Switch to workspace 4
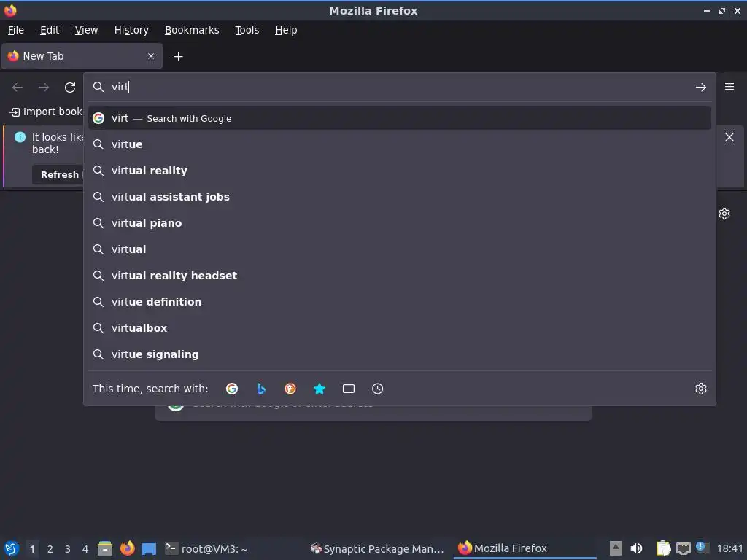 pyautogui.click(x=85, y=549)
